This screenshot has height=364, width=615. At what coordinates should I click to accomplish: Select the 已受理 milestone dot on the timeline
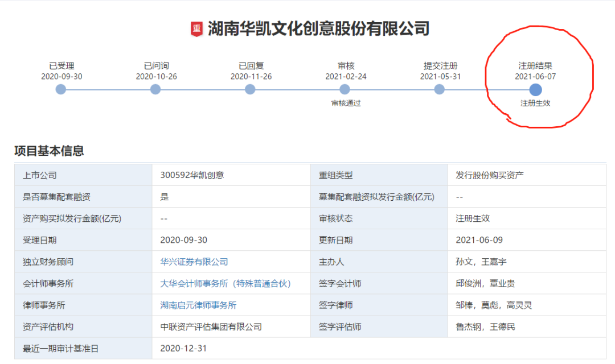point(60,89)
